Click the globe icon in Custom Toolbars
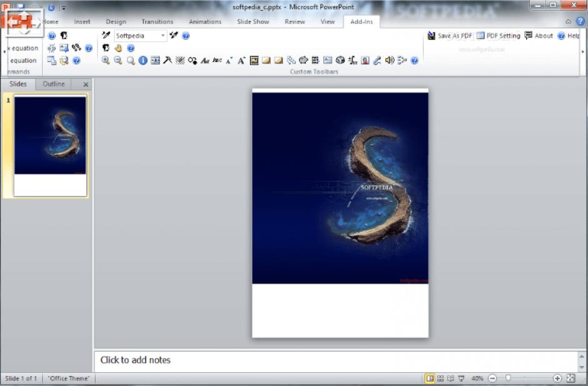The height and width of the screenshot is (386, 588). (x=340, y=61)
